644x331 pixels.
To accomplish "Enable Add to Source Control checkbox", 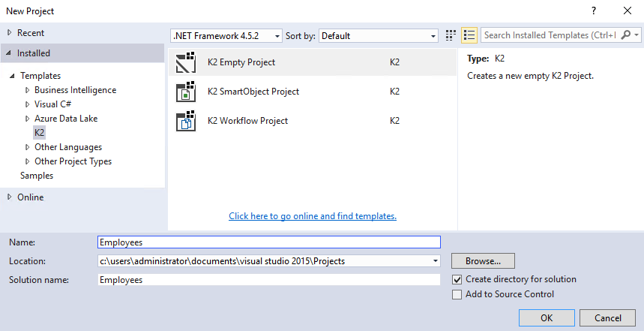I will [457, 294].
